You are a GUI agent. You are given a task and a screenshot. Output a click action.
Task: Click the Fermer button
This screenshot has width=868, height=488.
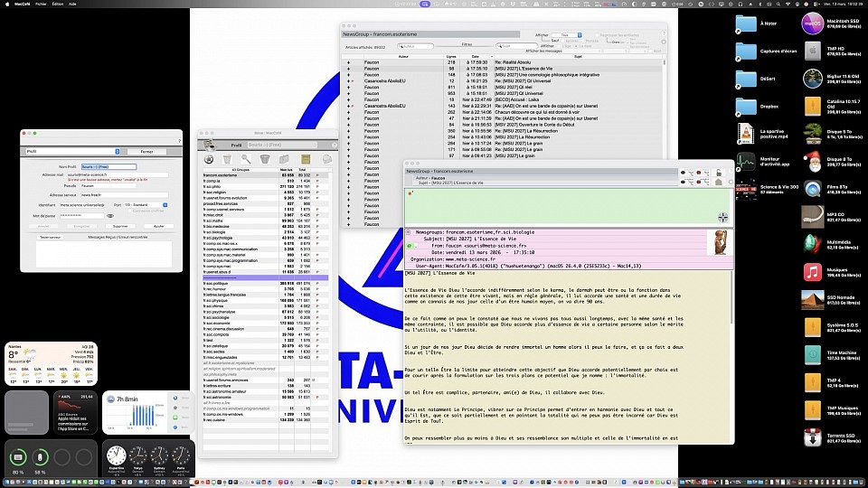(x=146, y=152)
